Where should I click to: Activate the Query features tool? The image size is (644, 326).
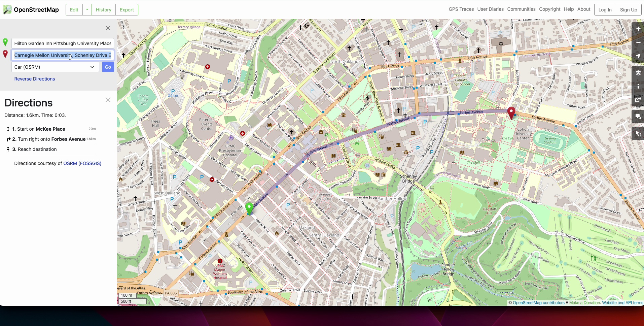pos(638,134)
